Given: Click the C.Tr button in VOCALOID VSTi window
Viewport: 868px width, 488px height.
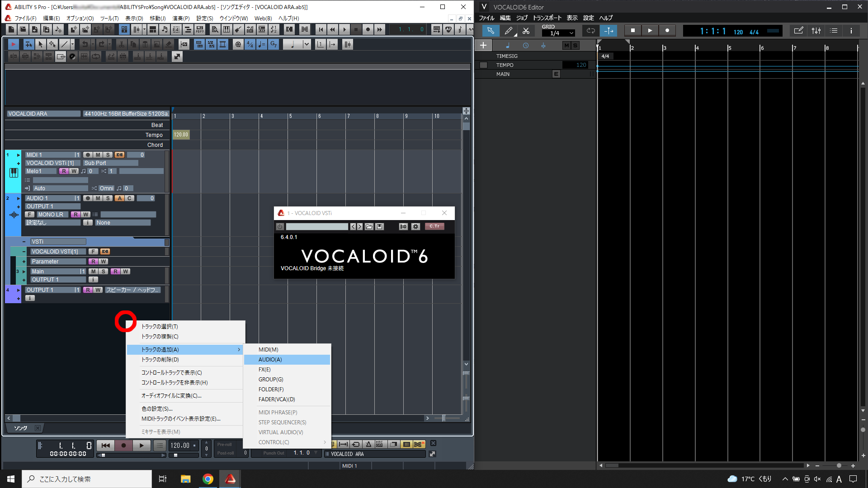Looking at the screenshot, I should [x=434, y=226].
